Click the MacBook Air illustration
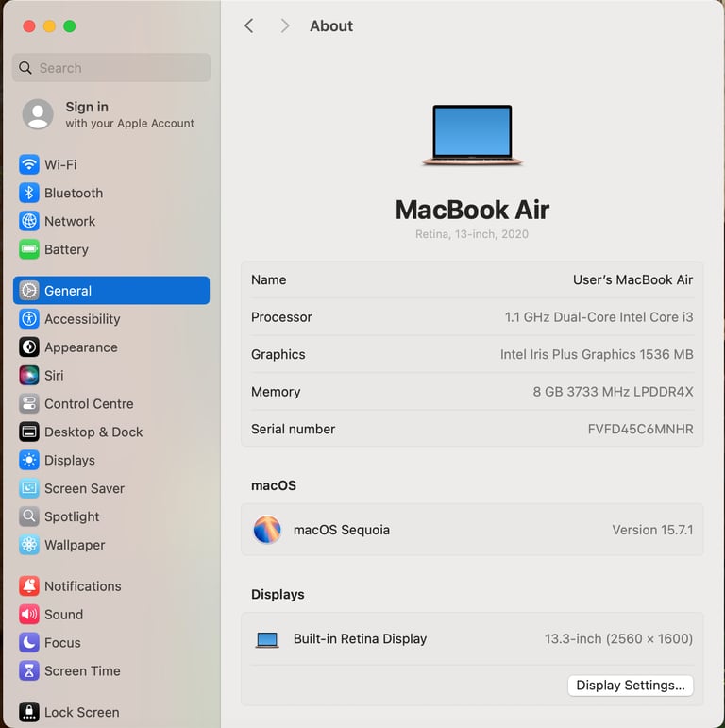This screenshot has width=725, height=728. click(472, 135)
